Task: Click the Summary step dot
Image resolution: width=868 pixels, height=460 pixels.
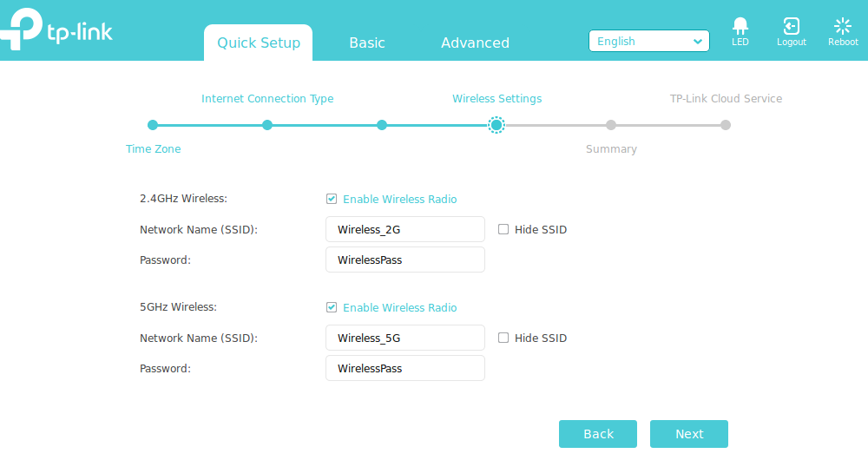Action: [x=611, y=125]
